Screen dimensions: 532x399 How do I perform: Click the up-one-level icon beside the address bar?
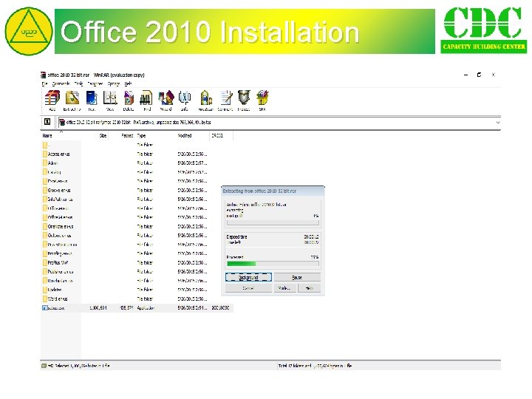pos(47,121)
